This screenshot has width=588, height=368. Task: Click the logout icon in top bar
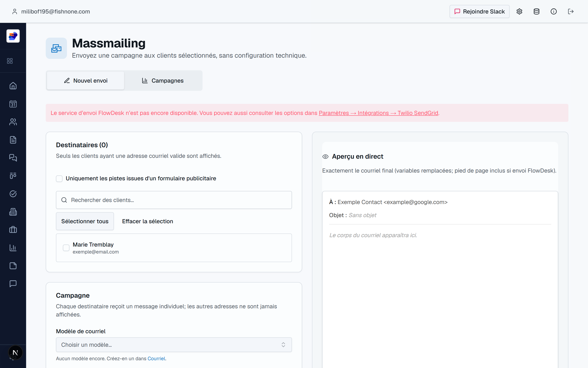(x=571, y=11)
